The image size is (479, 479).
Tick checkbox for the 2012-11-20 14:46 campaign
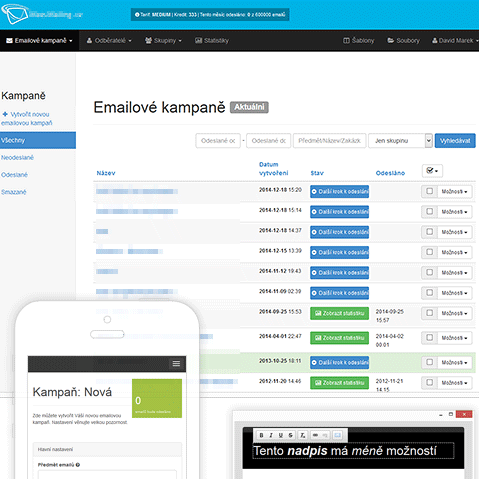(x=430, y=382)
